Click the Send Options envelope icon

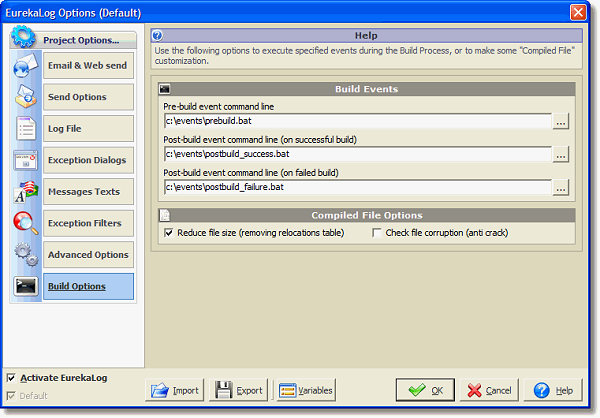coord(26,96)
